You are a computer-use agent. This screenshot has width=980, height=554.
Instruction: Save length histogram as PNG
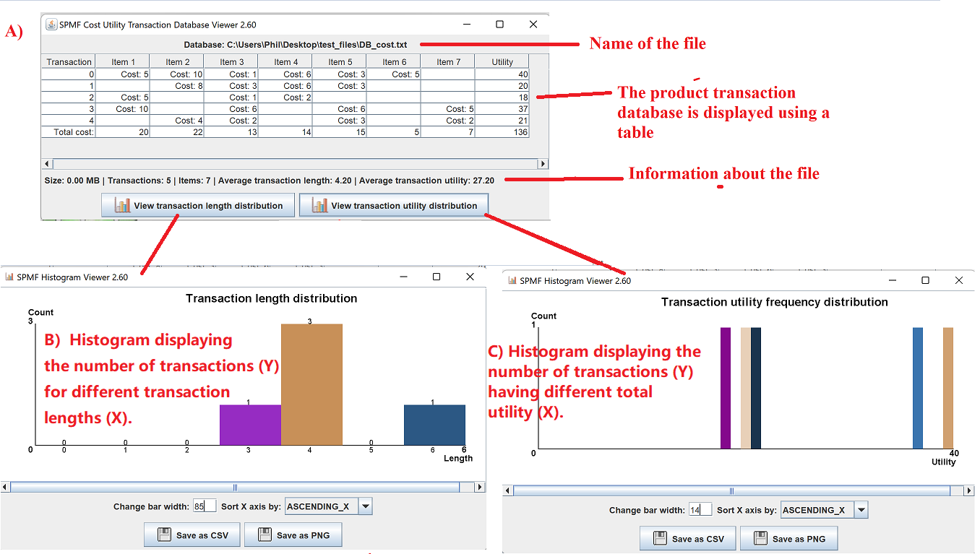[293, 535]
